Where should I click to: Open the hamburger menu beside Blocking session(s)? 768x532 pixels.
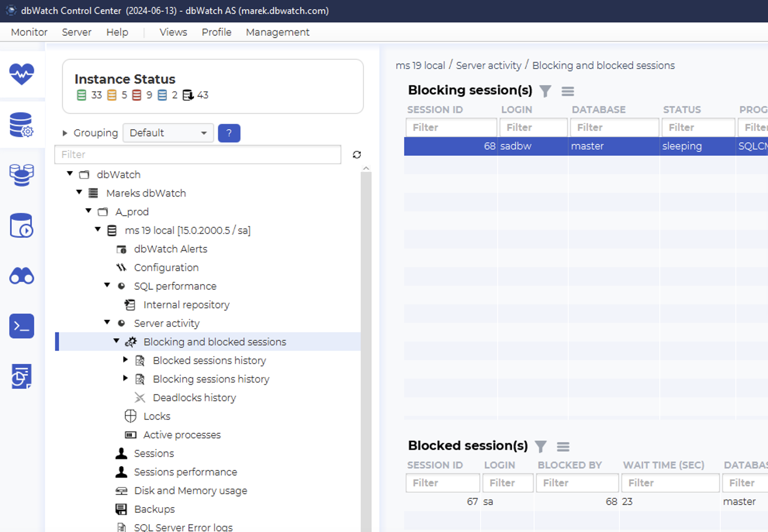pyautogui.click(x=568, y=91)
